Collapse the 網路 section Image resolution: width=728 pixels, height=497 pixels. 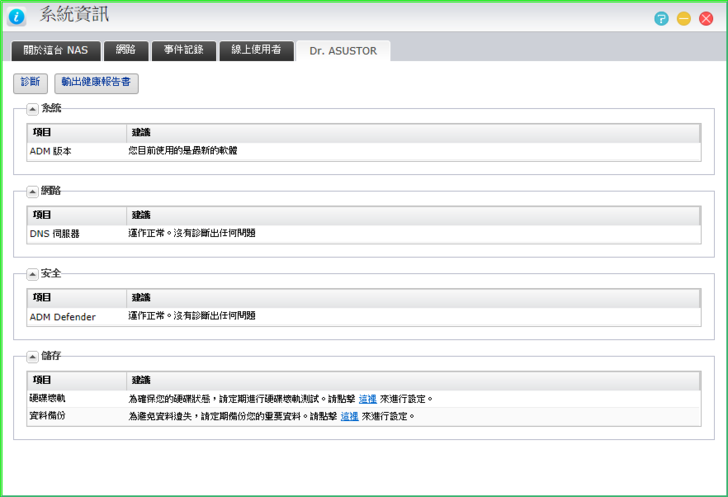click(x=33, y=190)
